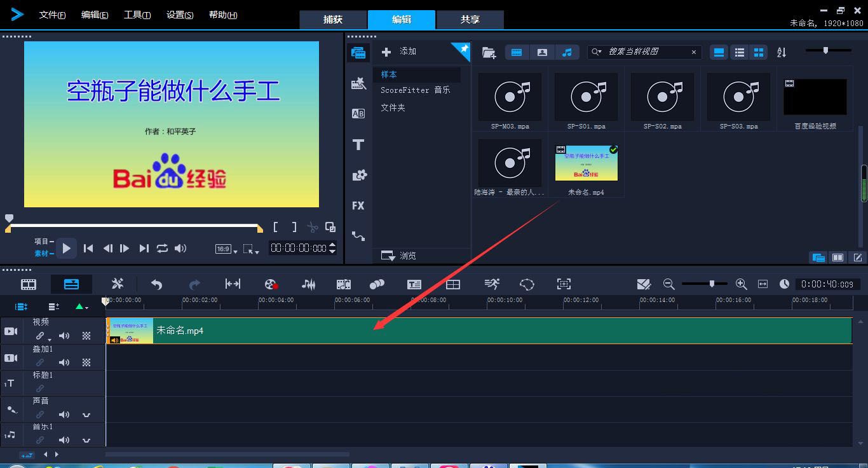The image size is (868, 468).
Task: Open the T title library
Action: coord(358,145)
